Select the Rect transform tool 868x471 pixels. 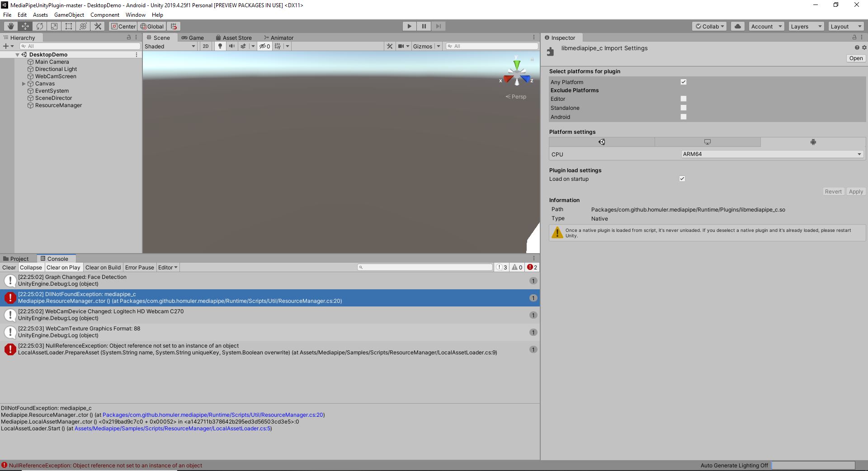pos(69,26)
